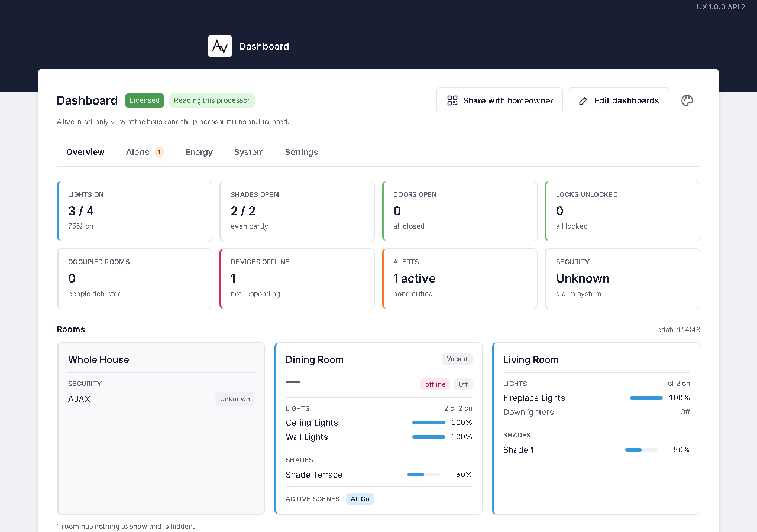Click the Reading this processor badge
Screen dimensions: 757x532
212,100
